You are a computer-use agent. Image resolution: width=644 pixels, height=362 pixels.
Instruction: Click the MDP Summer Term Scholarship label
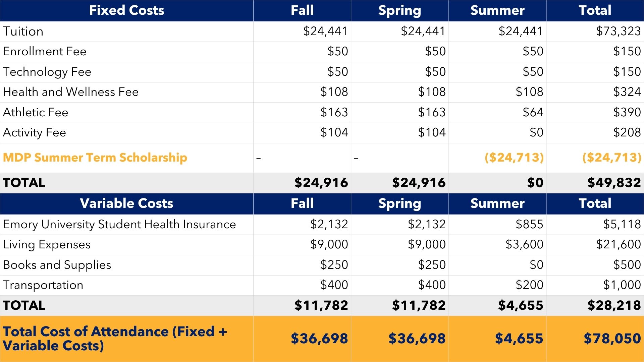point(95,158)
